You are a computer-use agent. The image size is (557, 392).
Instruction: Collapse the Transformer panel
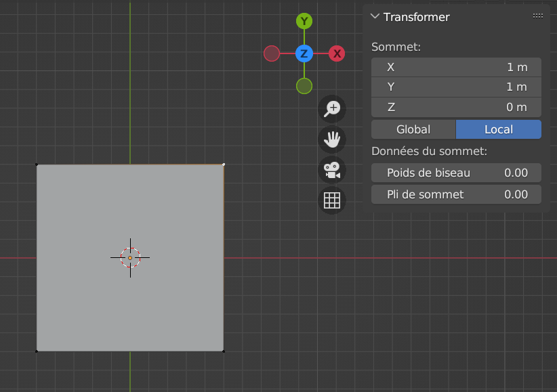tap(375, 17)
